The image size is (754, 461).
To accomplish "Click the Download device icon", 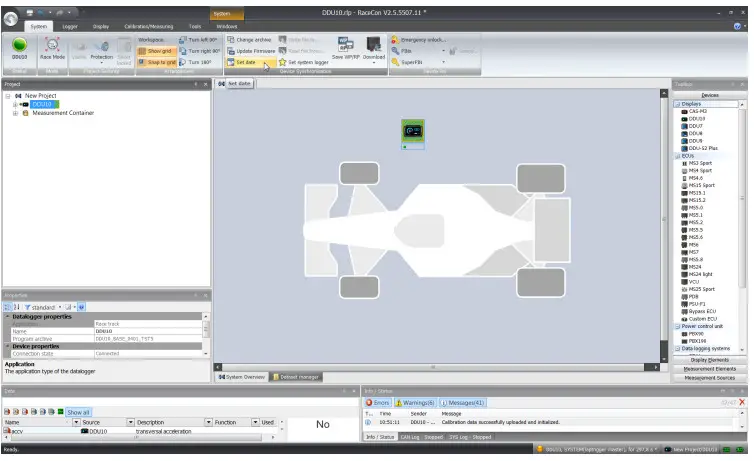I will [374, 45].
